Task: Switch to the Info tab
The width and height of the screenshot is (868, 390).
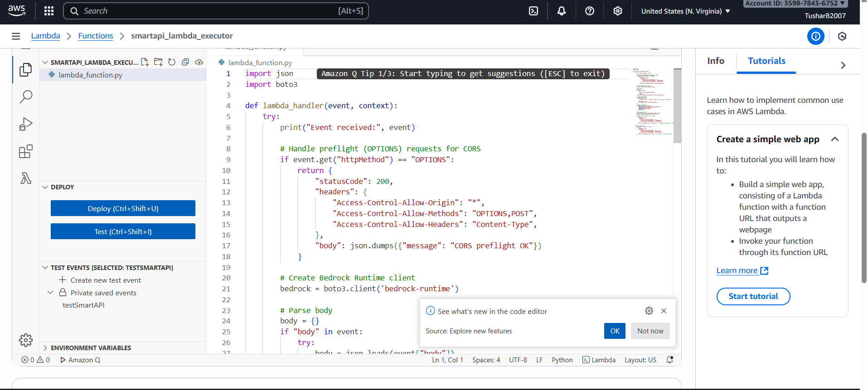Action: coord(716,61)
